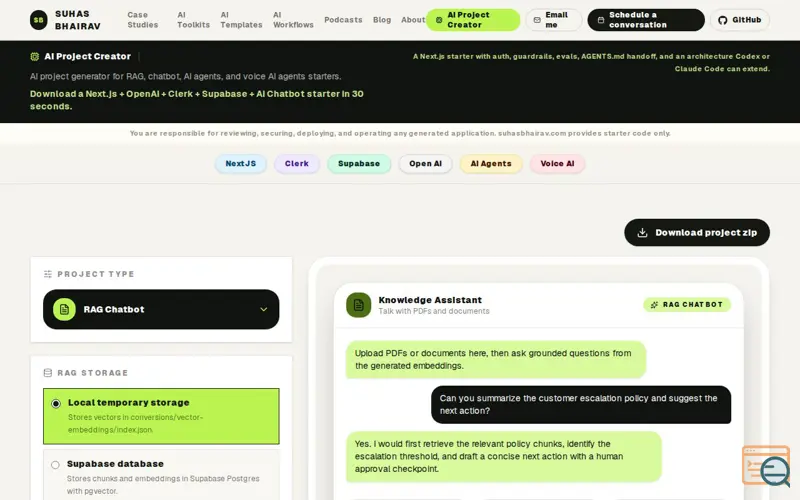Image resolution: width=800 pixels, height=500 pixels.
Task: Click the database icon beside RAG STORAGE
Action: tap(48, 373)
